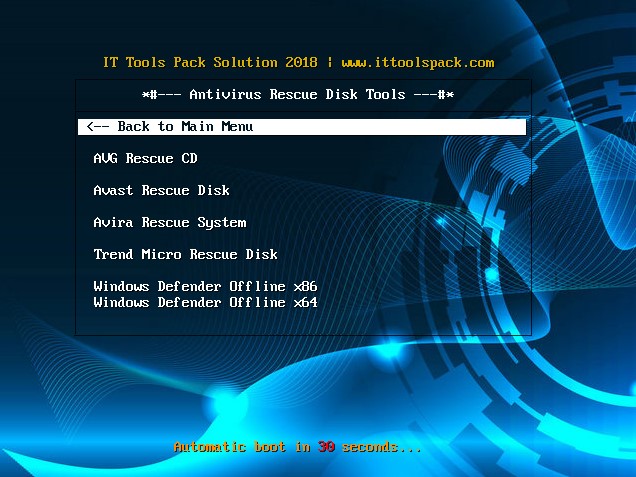This screenshot has height=477, width=636.
Task: Select Windows Defender Offline x86
Action: pyautogui.click(x=205, y=286)
